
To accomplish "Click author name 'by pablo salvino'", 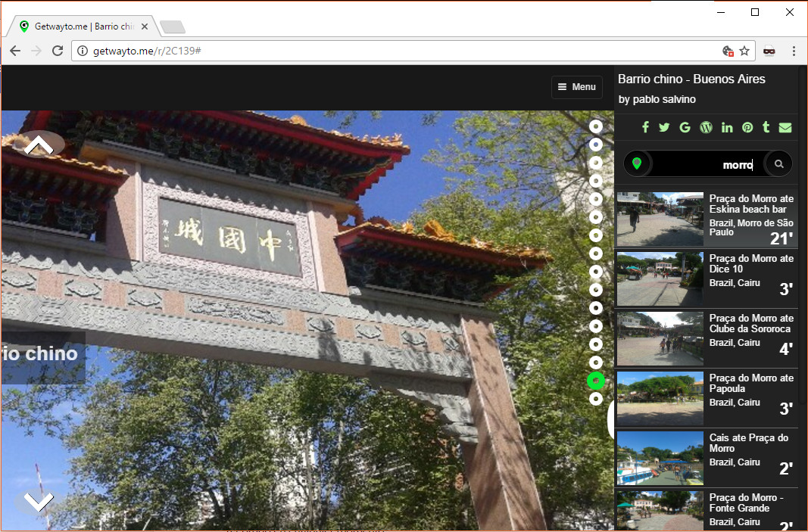I will tap(657, 99).
